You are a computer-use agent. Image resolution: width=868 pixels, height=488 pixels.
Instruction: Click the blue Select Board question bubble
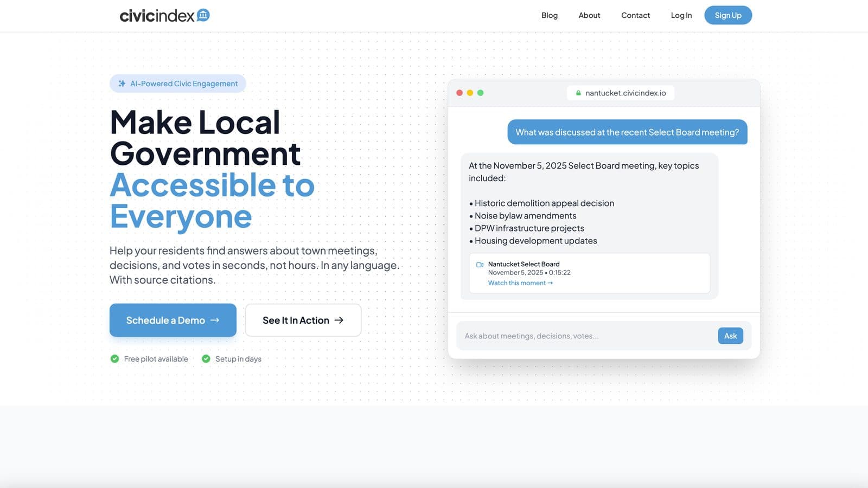[x=627, y=132]
